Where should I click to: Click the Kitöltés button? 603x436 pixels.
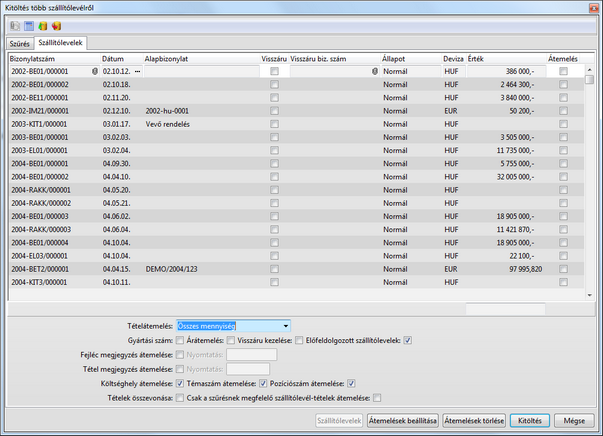click(530, 421)
